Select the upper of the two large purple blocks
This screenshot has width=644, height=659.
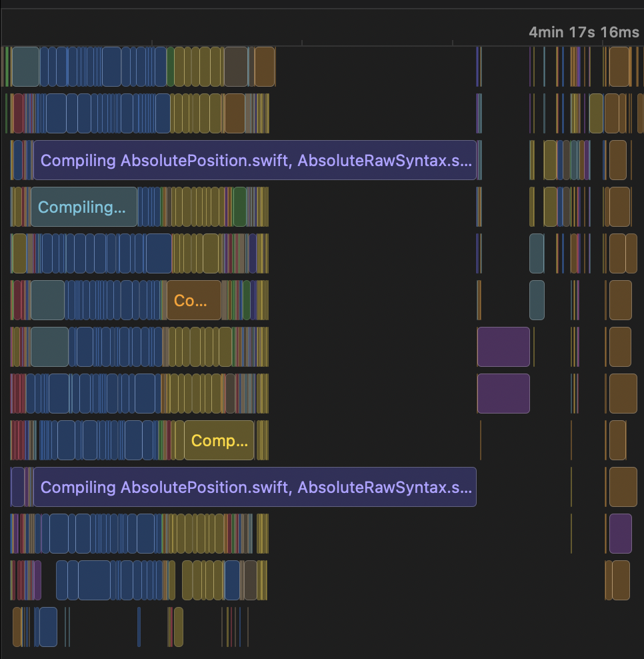pos(503,347)
